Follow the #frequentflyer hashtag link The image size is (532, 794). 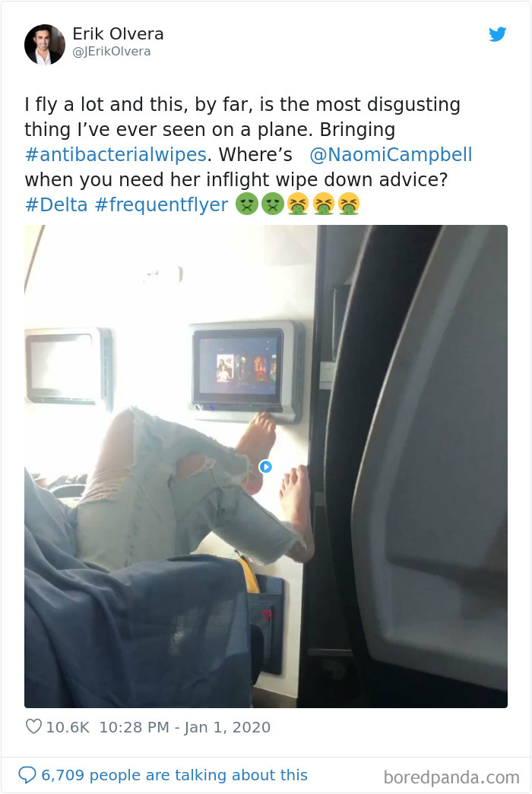161,204
